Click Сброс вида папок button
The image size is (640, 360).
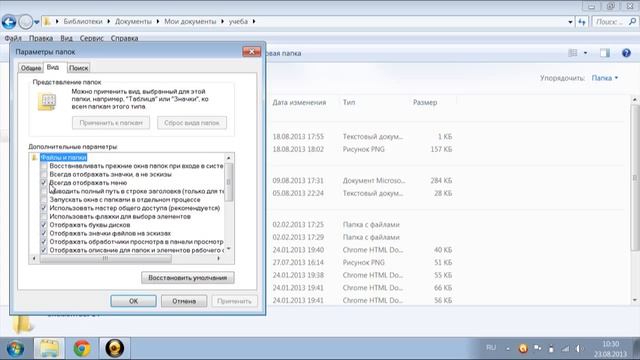[192, 123]
